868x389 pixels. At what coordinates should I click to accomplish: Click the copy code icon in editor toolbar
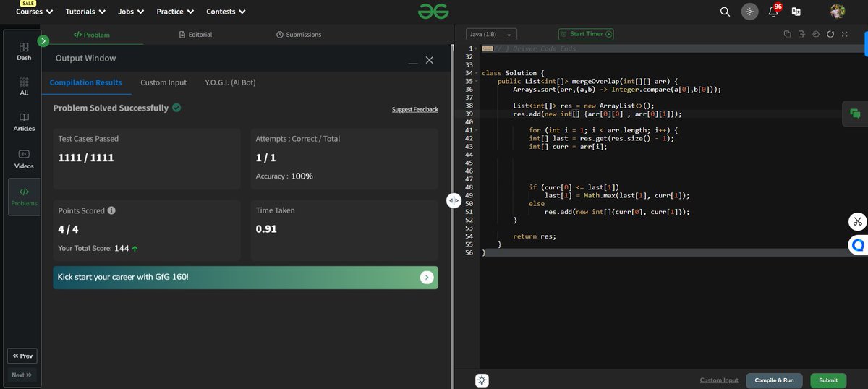tap(787, 34)
